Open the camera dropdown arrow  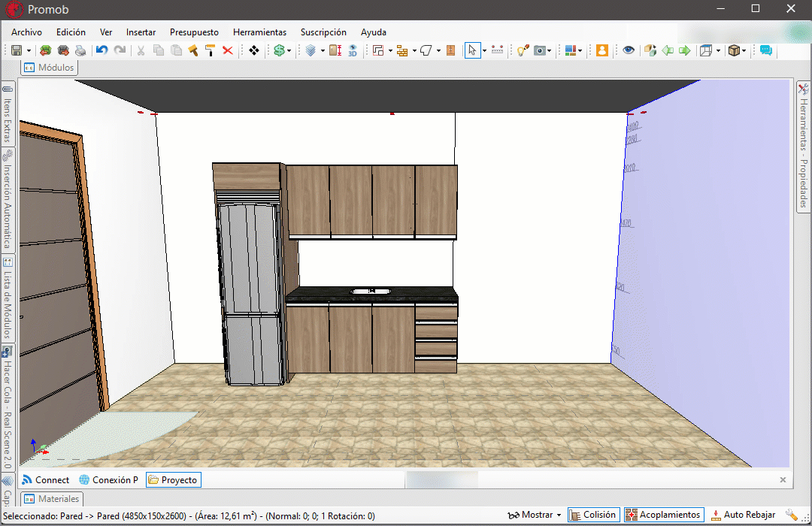(x=549, y=51)
